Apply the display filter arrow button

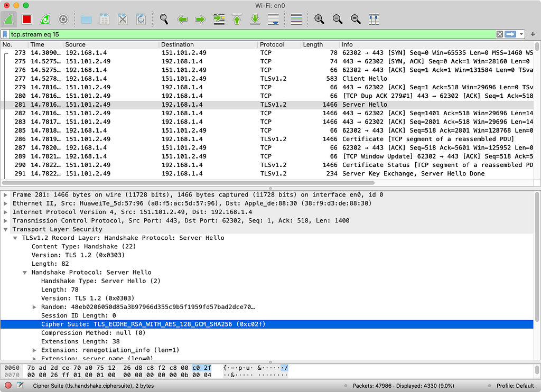click(510, 34)
